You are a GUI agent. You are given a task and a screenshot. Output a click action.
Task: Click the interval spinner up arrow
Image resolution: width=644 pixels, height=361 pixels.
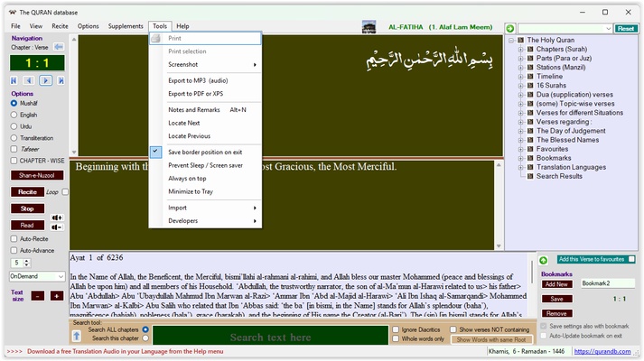pyautogui.click(x=27, y=261)
